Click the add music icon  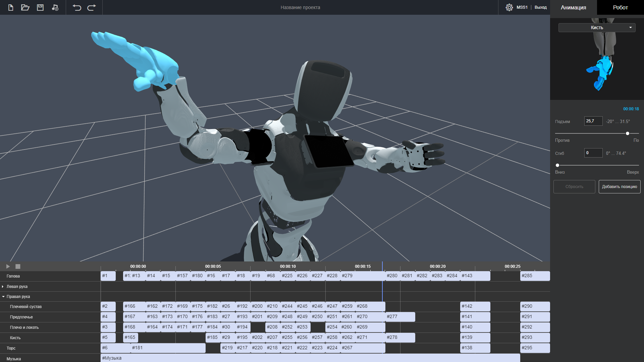55,7
